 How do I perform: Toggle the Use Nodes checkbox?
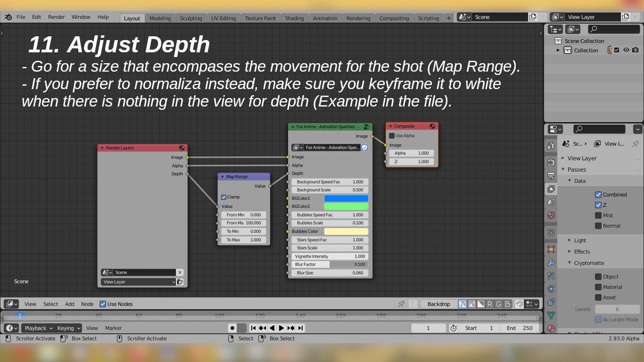click(103, 304)
